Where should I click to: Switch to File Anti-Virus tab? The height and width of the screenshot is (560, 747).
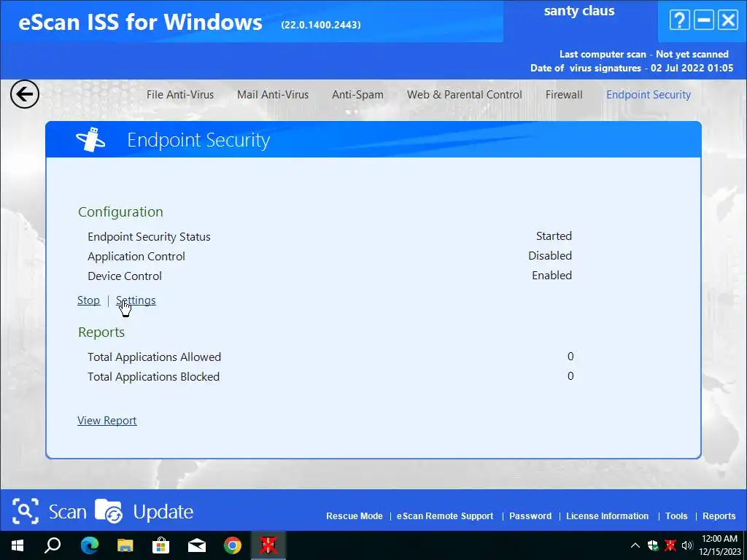click(180, 95)
